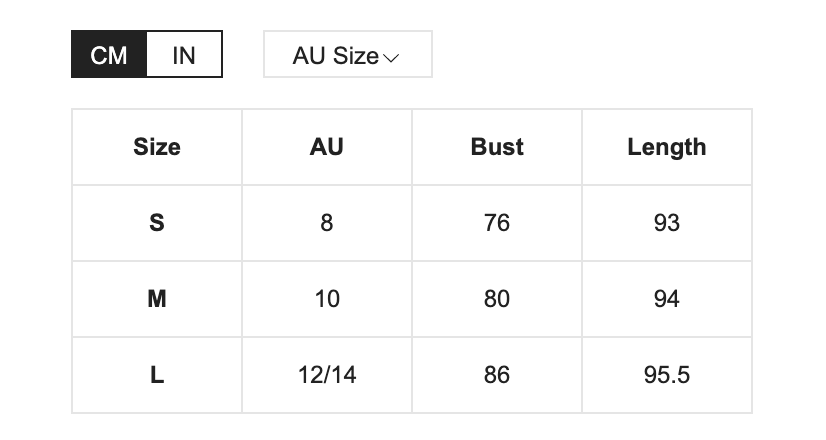Select the M size row label
The height and width of the screenshot is (440, 826).
pos(157,299)
